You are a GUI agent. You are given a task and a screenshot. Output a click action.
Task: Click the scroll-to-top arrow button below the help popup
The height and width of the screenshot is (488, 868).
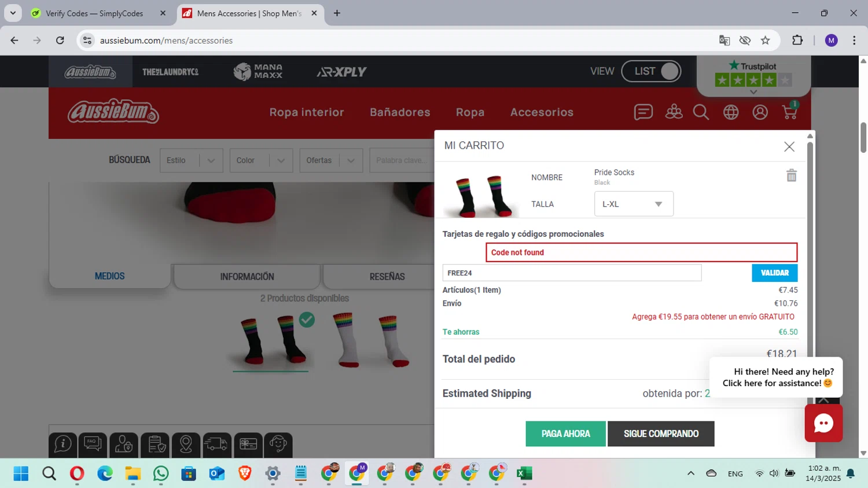tap(823, 401)
